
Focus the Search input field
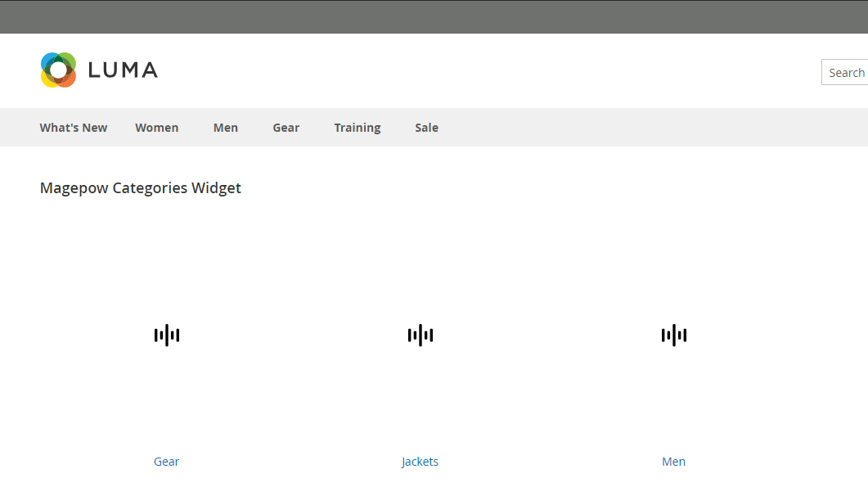pyautogui.click(x=845, y=73)
